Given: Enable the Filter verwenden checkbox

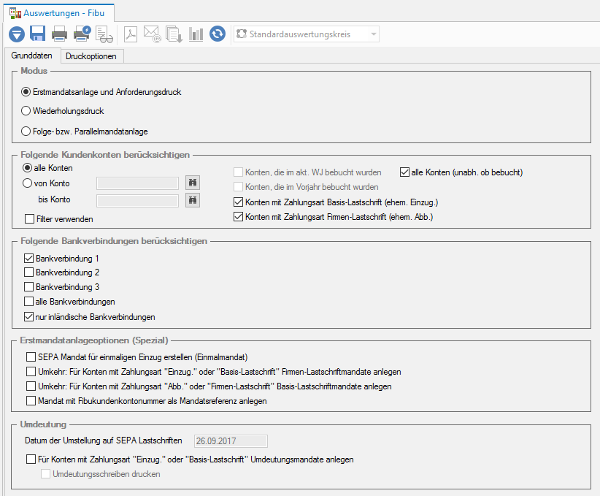Looking at the screenshot, I should (x=29, y=219).
